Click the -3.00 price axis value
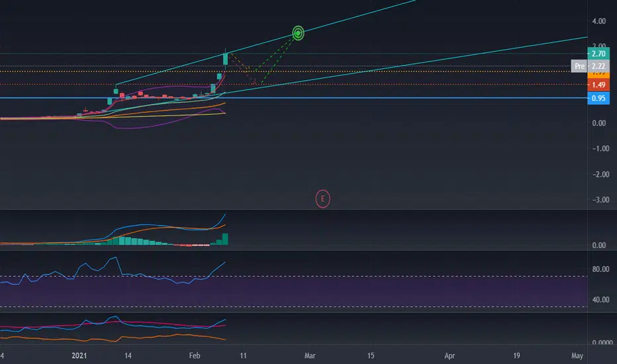Image resolution: width=617 pixels, height=364 pixels. point(600,199)
